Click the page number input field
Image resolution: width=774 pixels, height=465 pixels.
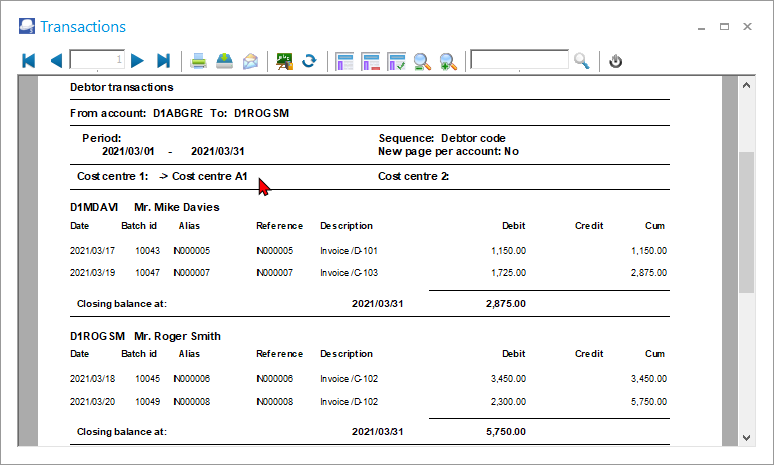(x=97, y=61)
